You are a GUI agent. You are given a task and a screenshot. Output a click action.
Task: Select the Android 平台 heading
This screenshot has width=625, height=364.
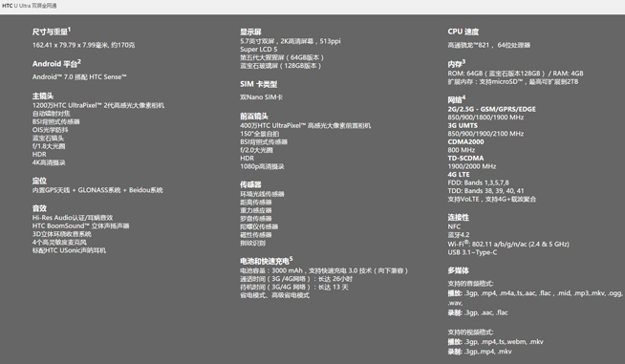(x=56, y=63)
